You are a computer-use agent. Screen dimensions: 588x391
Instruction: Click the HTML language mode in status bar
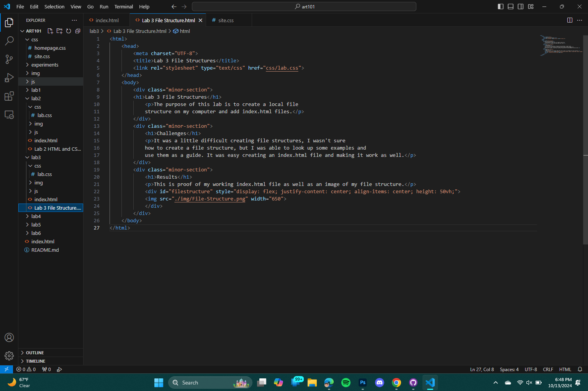coord(565,370)
